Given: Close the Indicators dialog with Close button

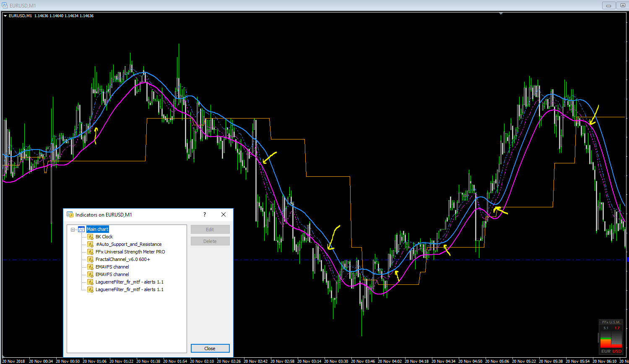Looking at the screenshot, I should pyautogui.click(x=210, y=349).
